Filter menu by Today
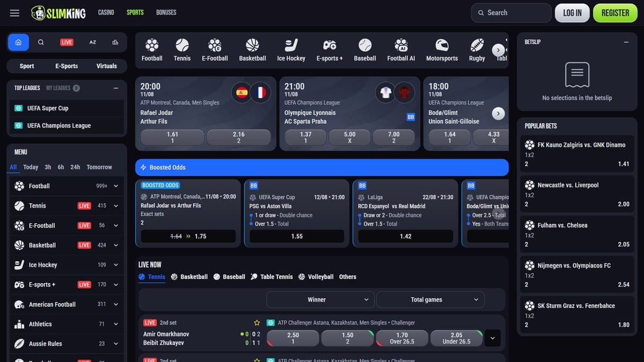This screenshot has height=362, width=644. pyautogui.click(x=31, y=167)
